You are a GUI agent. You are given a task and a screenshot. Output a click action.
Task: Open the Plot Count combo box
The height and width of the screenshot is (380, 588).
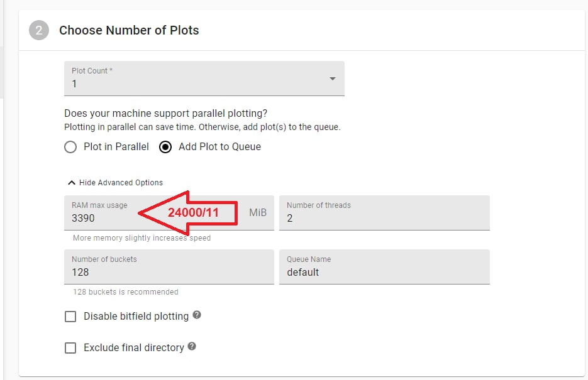pos(204,79)
